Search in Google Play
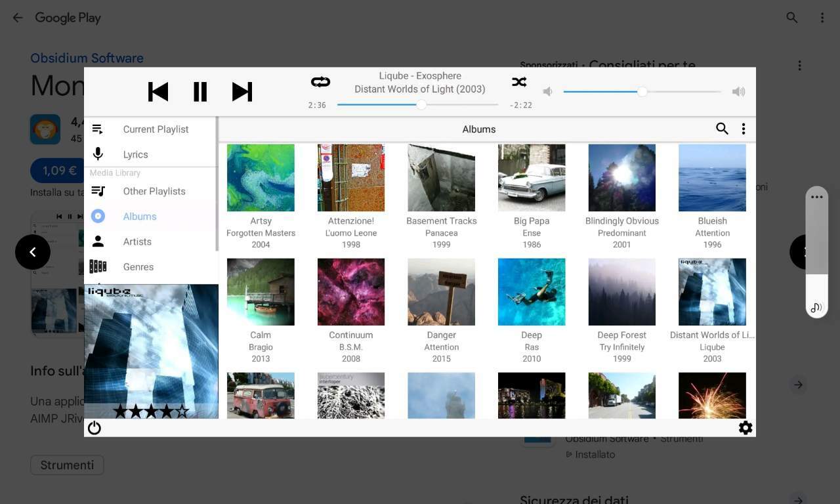 click(792, 18)
